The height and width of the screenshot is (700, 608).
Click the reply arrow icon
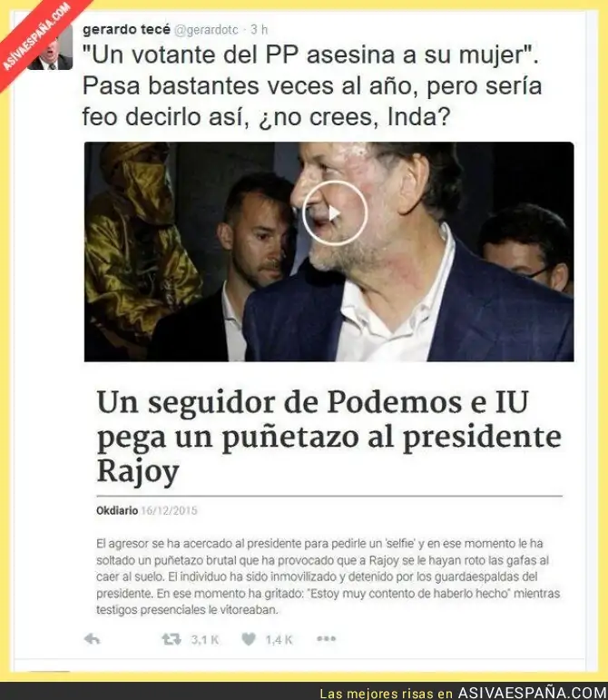pos(92,639)
